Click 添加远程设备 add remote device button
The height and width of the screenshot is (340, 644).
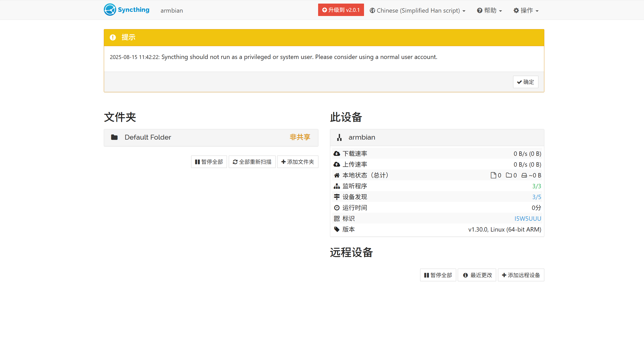coord(521,275)
